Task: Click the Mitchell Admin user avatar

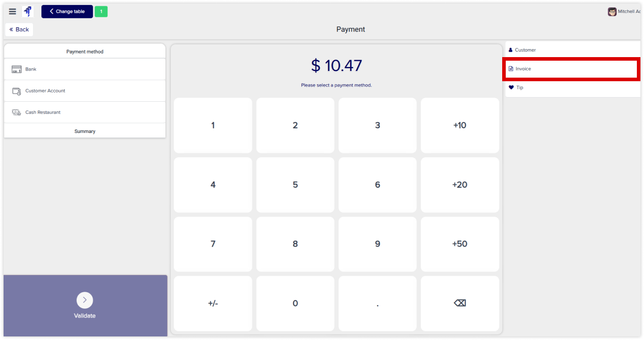Action: 612,12
